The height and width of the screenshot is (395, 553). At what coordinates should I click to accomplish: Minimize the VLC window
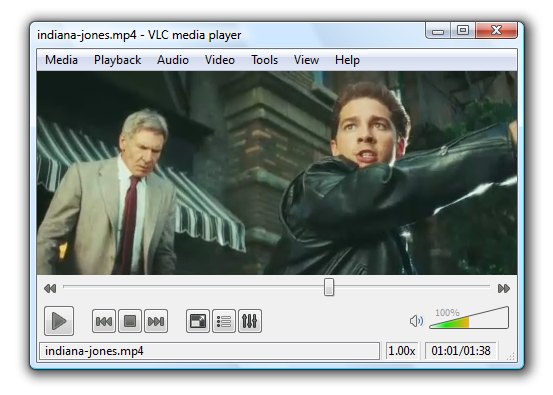(x=438, y=30)
